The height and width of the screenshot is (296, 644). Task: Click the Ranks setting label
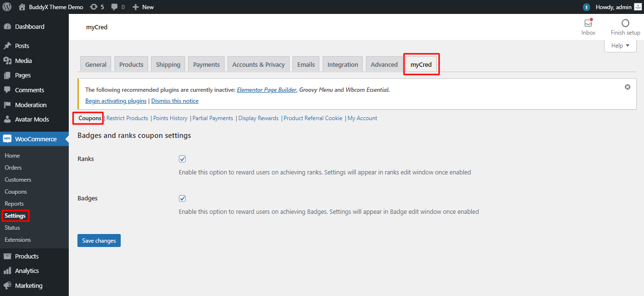86,159
